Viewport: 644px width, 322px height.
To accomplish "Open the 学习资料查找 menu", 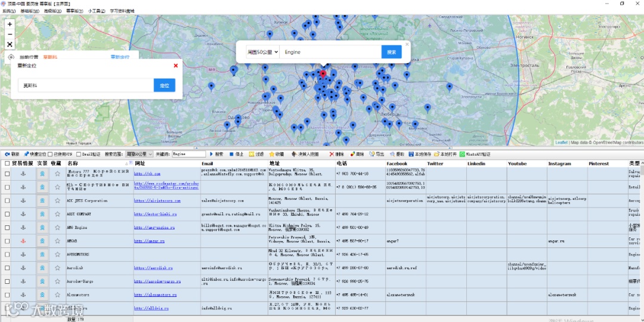I will 122,11.
